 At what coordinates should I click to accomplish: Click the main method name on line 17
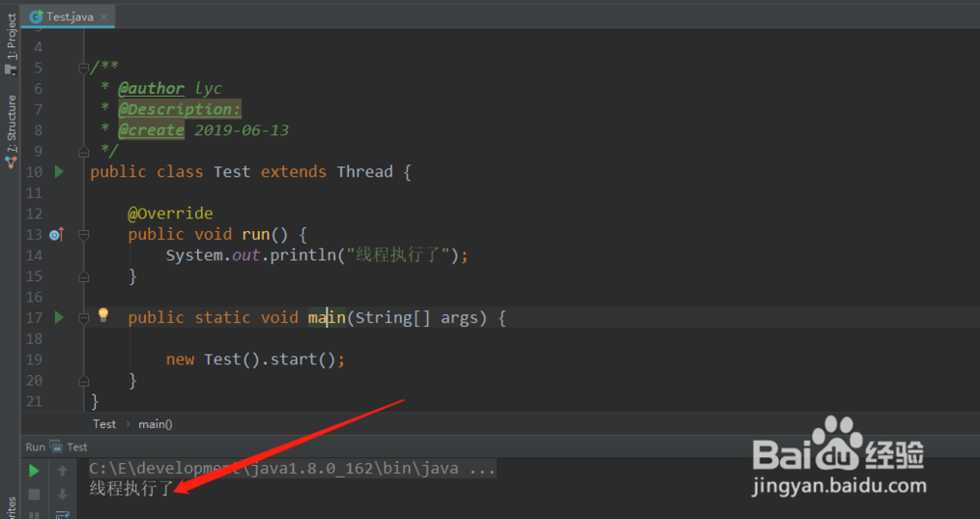point(327,317)
